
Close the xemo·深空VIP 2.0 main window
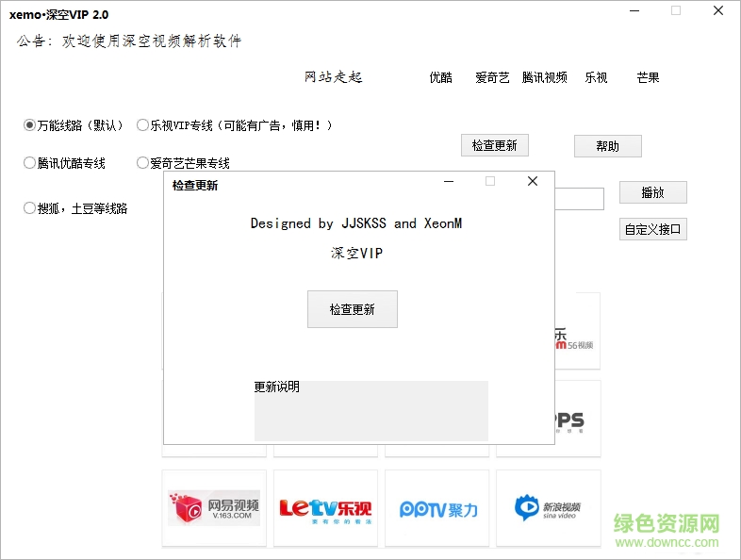718,10
